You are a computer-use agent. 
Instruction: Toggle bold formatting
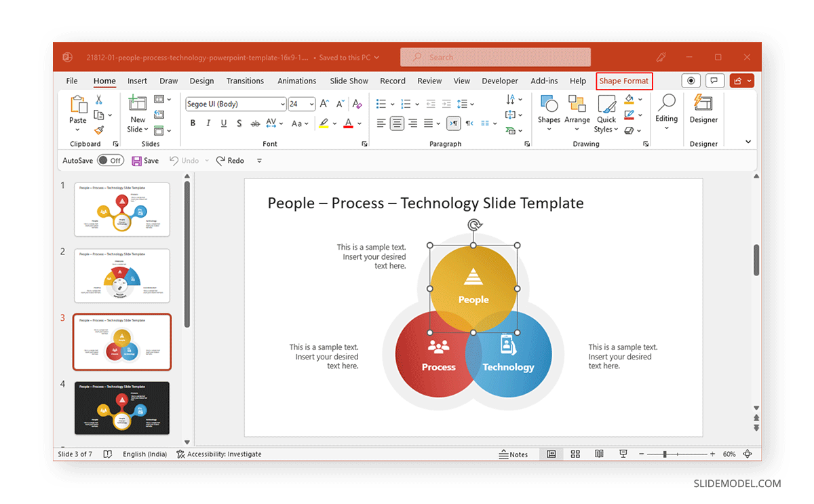[193, 123]
